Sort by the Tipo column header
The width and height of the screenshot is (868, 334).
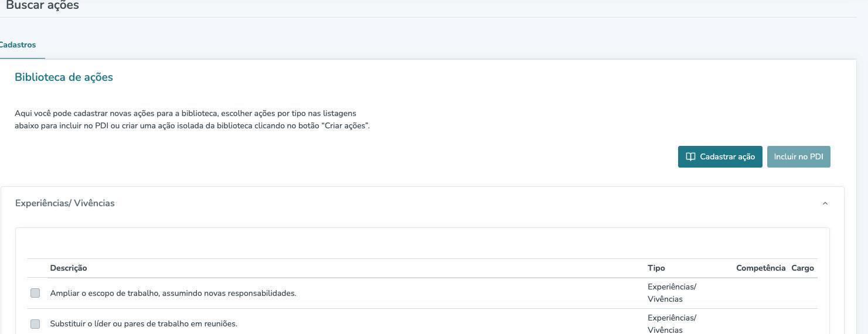click(656, 268)
